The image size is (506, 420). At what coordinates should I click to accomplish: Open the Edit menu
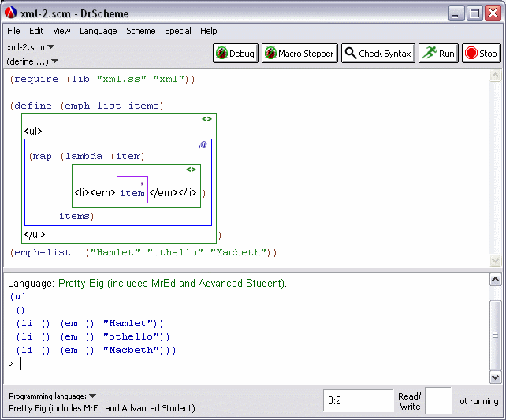pyautogui.click(x=36, y=31)
